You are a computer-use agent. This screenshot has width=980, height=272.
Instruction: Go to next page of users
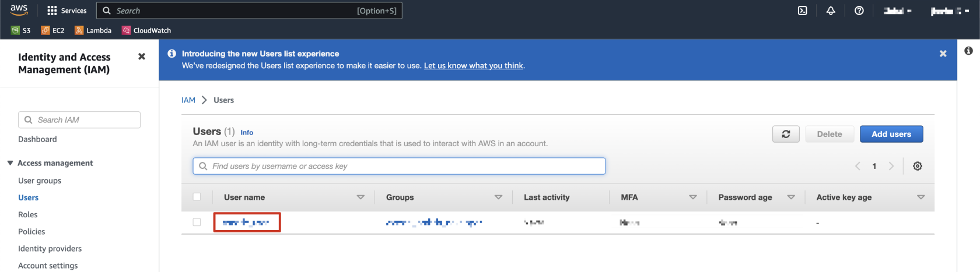891,166
